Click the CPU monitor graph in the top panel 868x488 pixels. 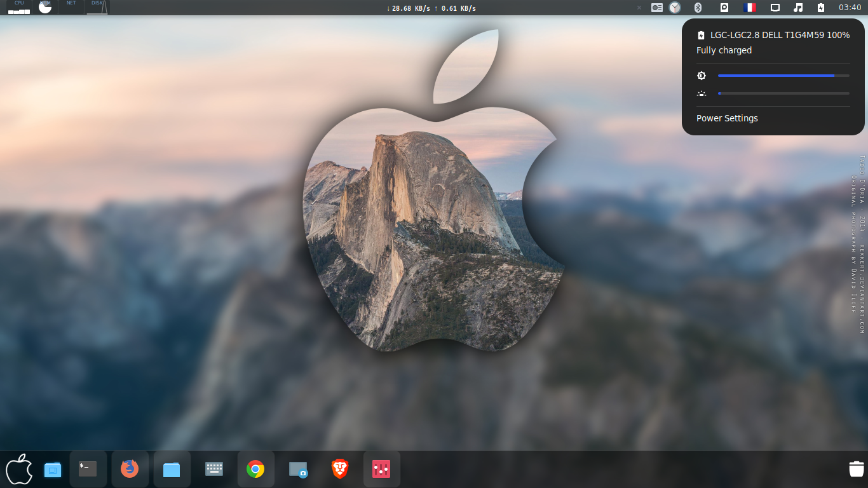(19, 7)
